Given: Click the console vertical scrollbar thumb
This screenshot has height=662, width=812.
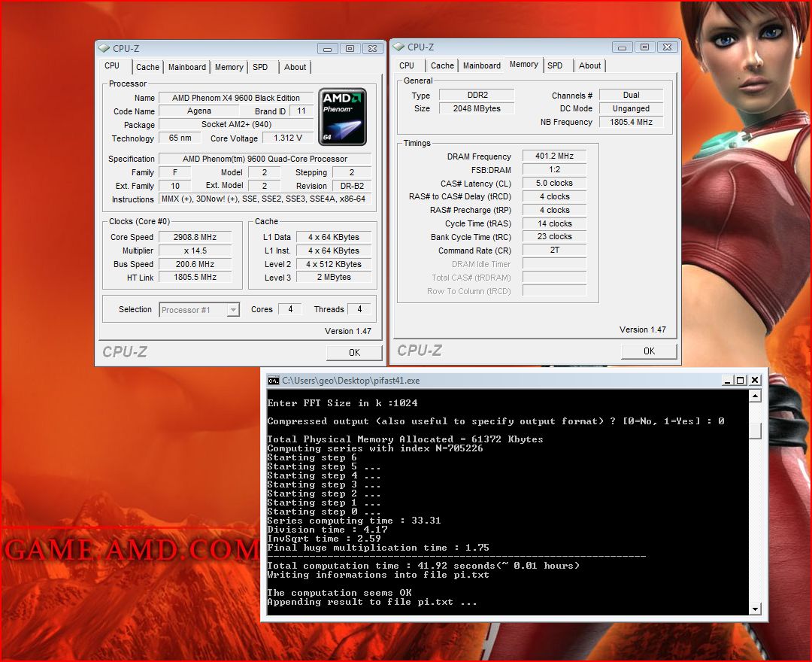Looking at the screenshot, I should point(755,430).
